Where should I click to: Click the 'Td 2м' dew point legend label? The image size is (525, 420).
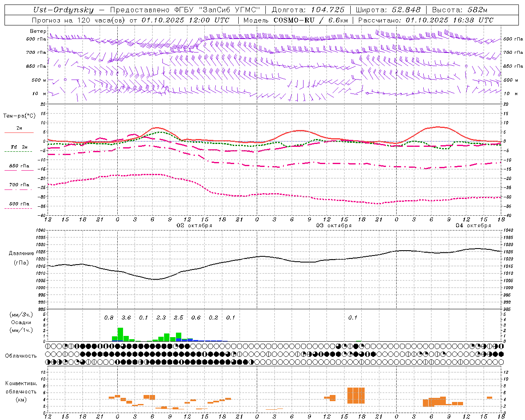[19, 147]
